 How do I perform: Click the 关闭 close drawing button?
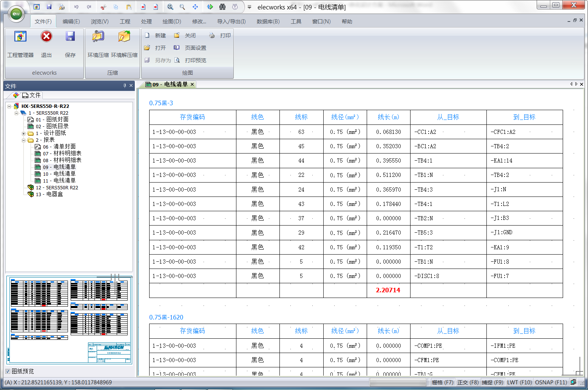tap(185, 35)
